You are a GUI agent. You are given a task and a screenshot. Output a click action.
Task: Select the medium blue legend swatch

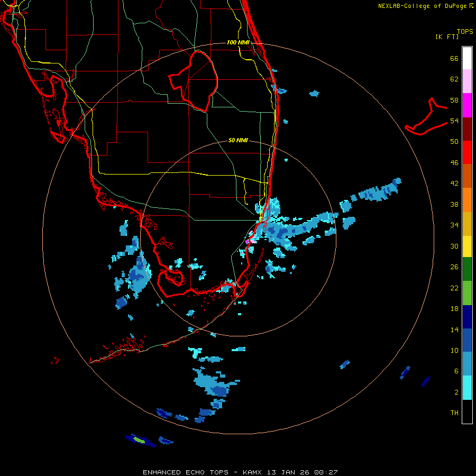pos(467,340)
